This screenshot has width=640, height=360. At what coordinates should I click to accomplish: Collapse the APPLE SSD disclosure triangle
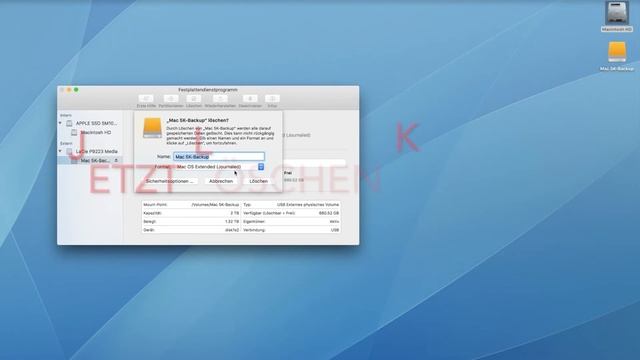point(60,123)
